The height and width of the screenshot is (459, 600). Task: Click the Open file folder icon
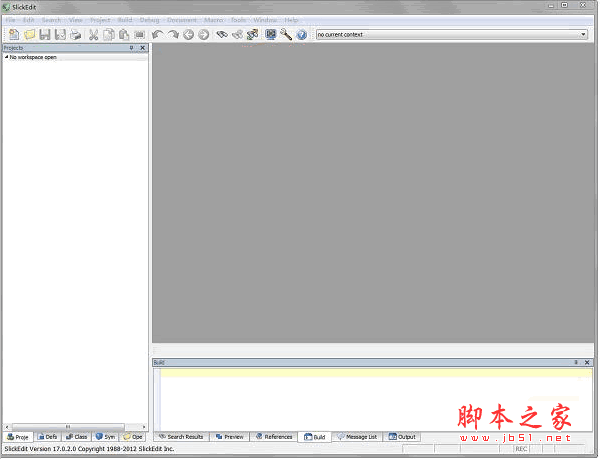click(x=29, y=35)
